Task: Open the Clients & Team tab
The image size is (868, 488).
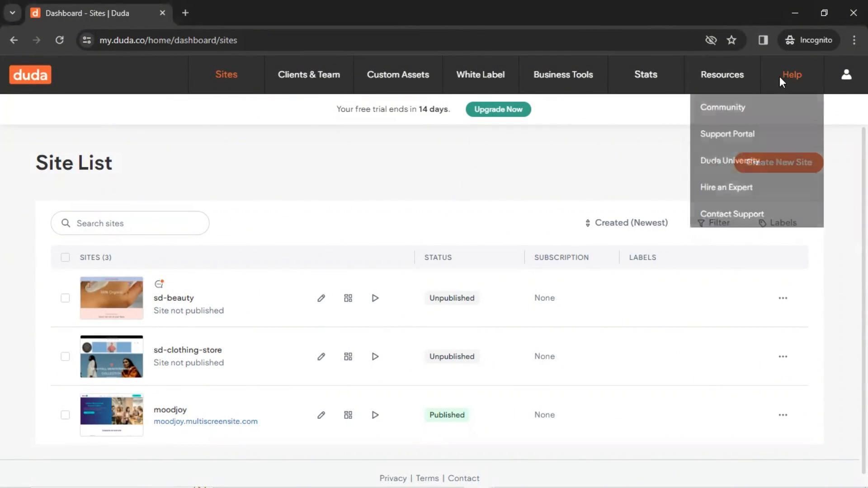Action: [x=309, y=75]
